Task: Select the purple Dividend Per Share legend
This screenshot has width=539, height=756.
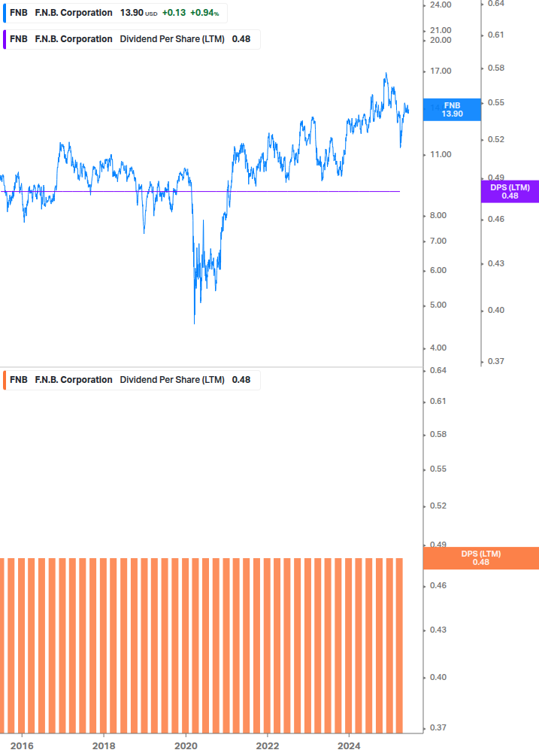Action: click(x=132, y=40)
